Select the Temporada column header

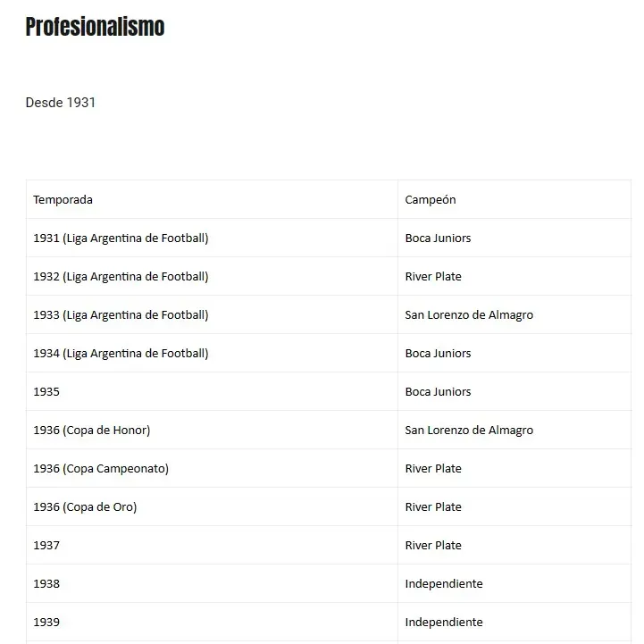[x=63, y=200]
